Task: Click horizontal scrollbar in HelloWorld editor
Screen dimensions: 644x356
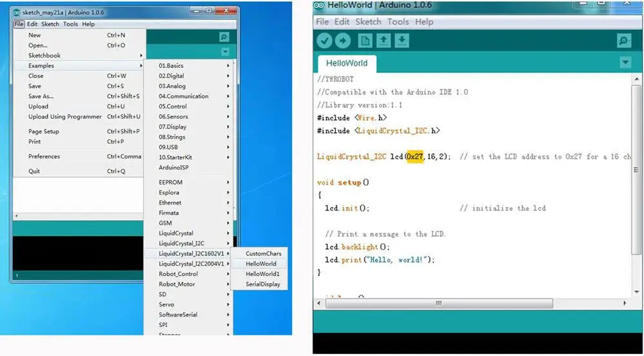Action: (x=439, y=303)
